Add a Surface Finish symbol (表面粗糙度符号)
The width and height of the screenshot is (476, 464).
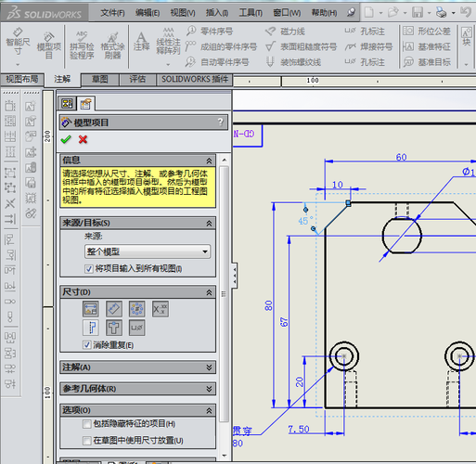coord(302,46)
